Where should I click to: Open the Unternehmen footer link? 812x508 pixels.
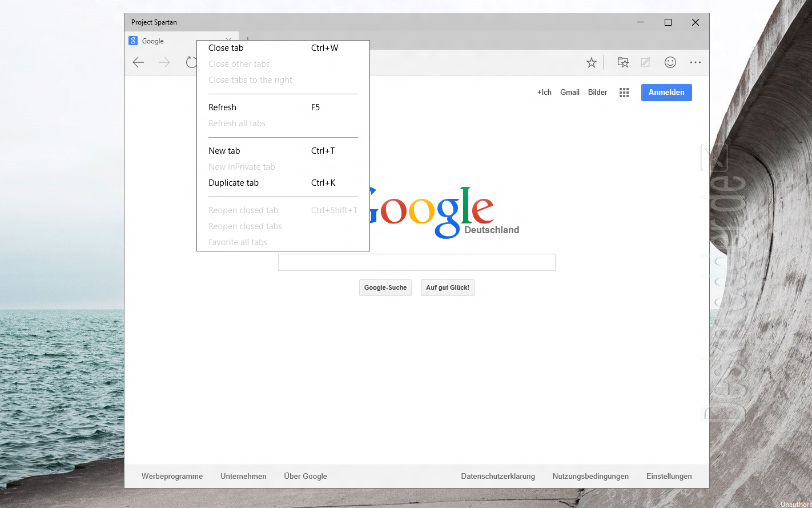243,477
